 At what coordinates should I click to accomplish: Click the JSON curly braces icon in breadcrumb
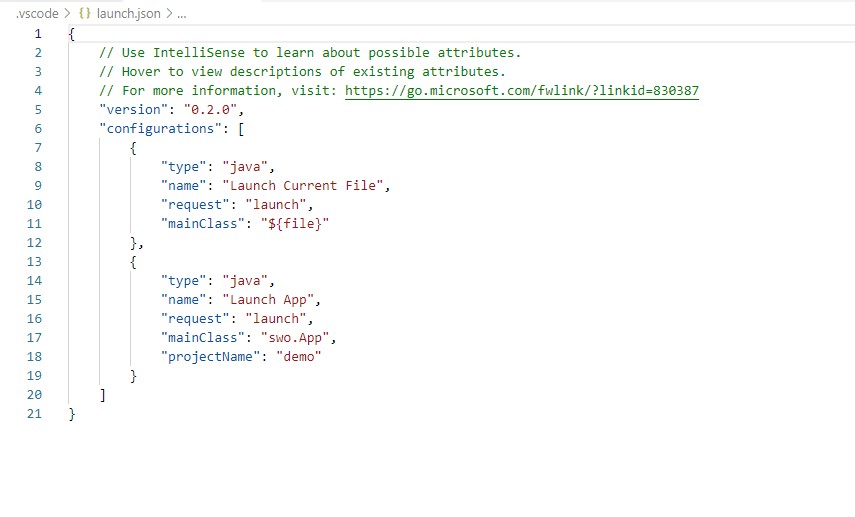[85, 14]
